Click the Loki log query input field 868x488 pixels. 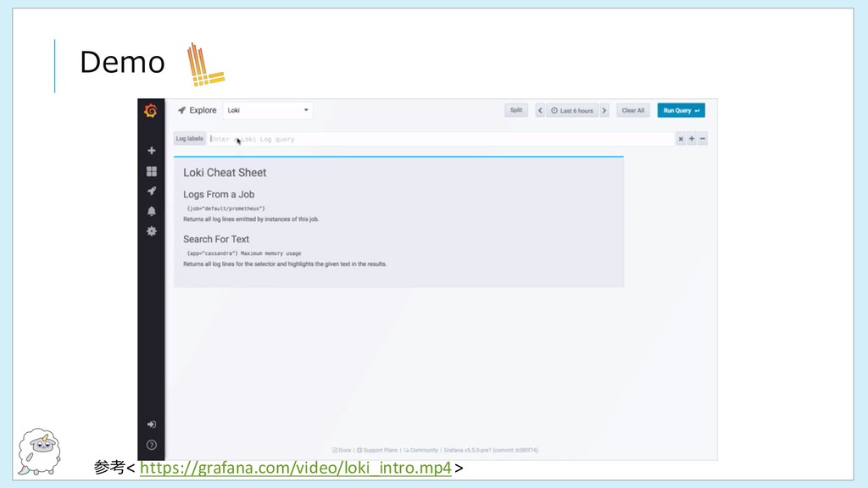441,139
